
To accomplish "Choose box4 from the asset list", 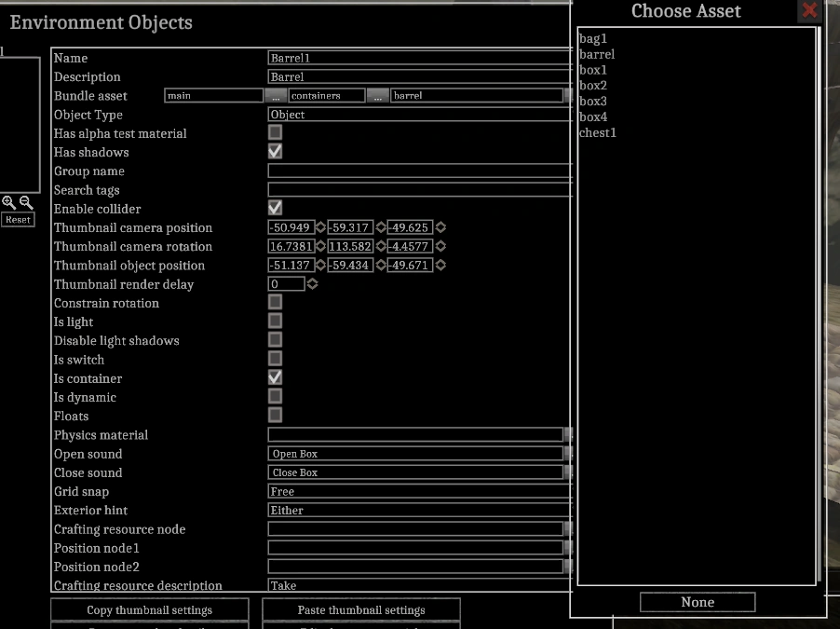I will pos(593,116).
